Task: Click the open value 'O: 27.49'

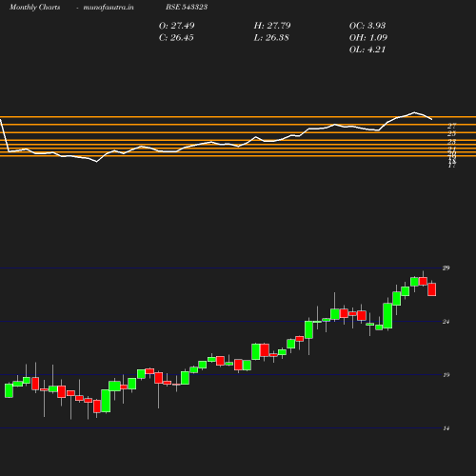Action: coord(177,26)
